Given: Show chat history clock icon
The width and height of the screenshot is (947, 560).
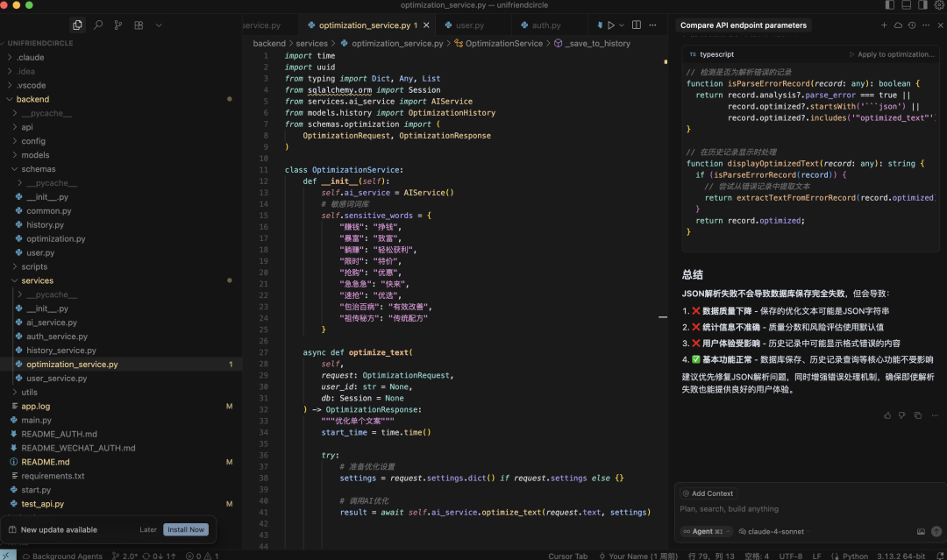Looking at the screenshot, I should 912,25.
